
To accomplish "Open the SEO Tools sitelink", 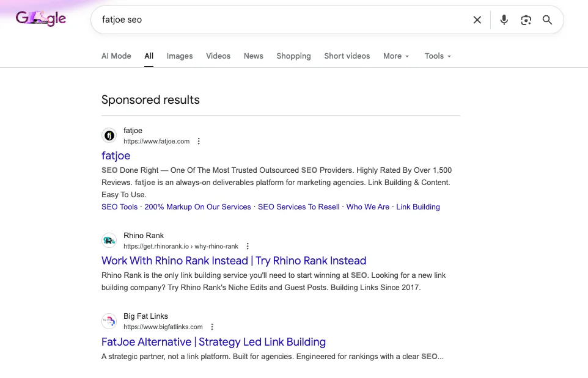I will point(119,207).
